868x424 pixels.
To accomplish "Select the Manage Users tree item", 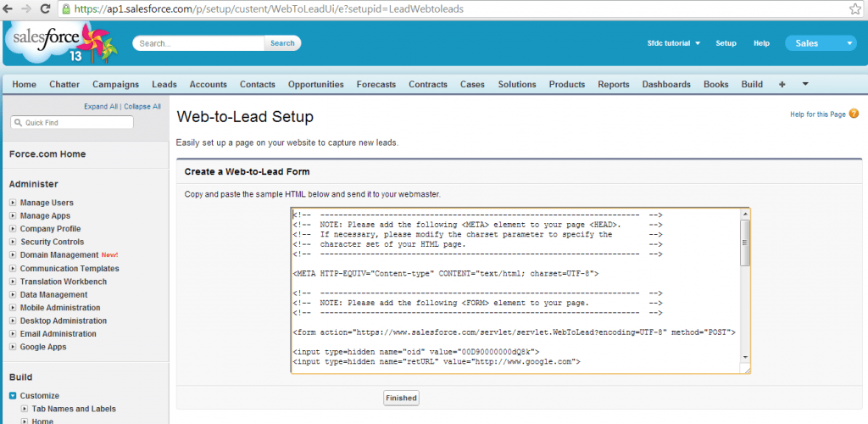I will click(x=47, y=203).
